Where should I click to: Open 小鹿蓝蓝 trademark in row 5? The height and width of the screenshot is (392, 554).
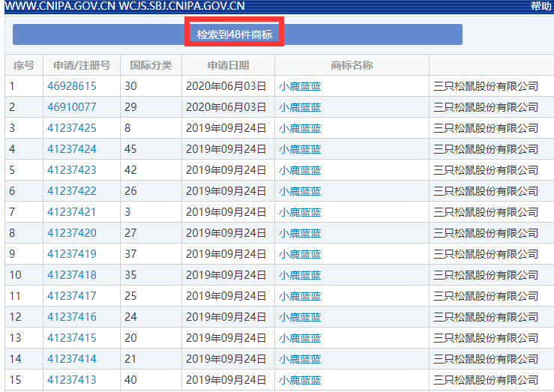pos(300,170)
